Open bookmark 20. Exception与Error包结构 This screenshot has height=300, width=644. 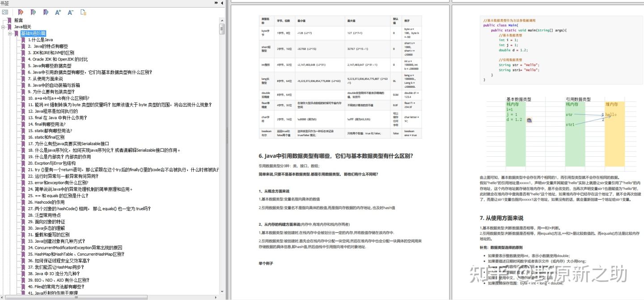pyautogui.click(x=51, y=163)
